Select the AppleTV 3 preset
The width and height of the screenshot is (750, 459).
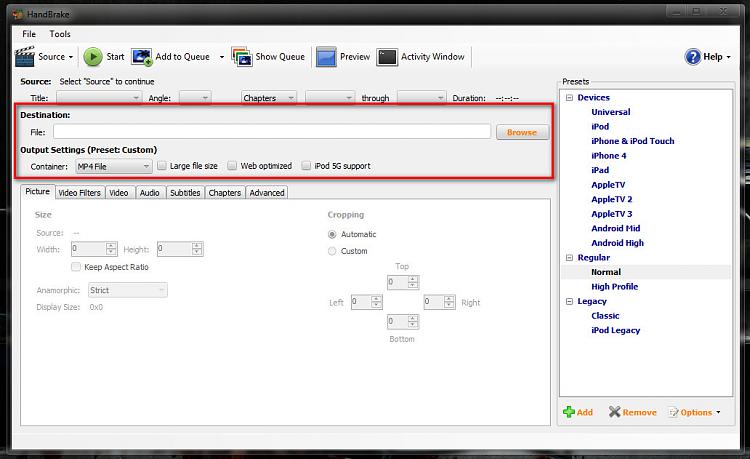coord(611,214)
